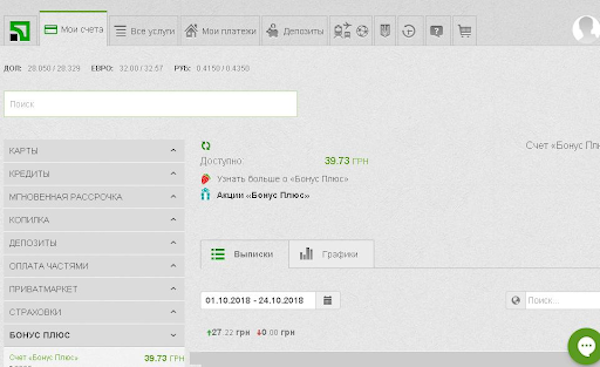Open the calendar date picker icon

[328, 300]
